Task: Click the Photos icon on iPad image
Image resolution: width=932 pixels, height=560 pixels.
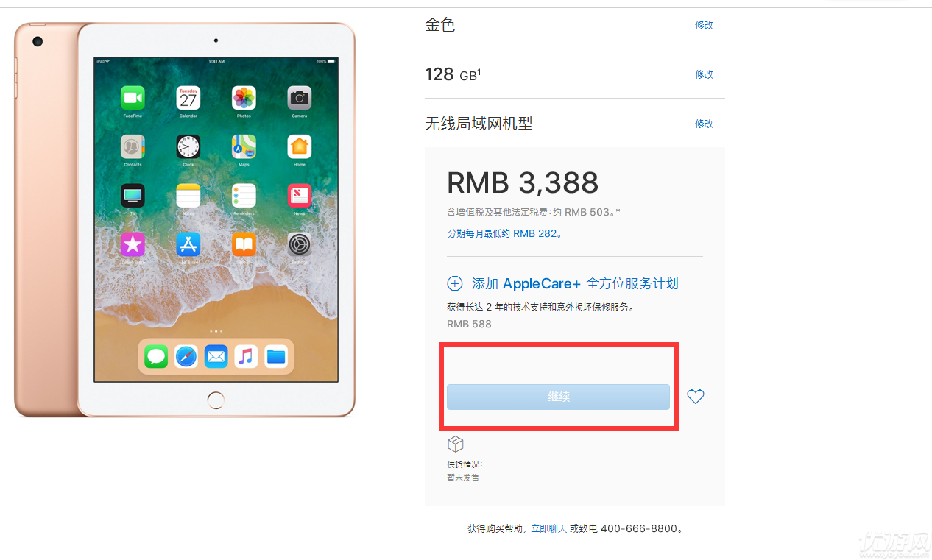Action: click(244, 98)
